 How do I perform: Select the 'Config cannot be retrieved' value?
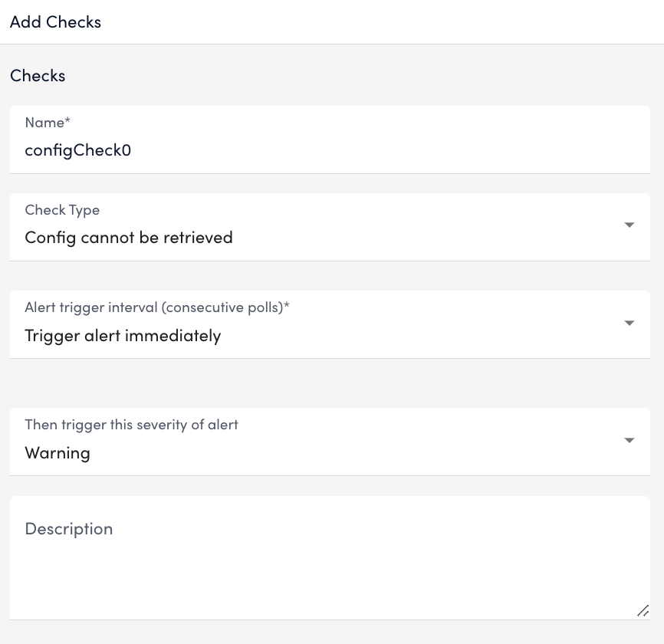click(x=129, y=238)
